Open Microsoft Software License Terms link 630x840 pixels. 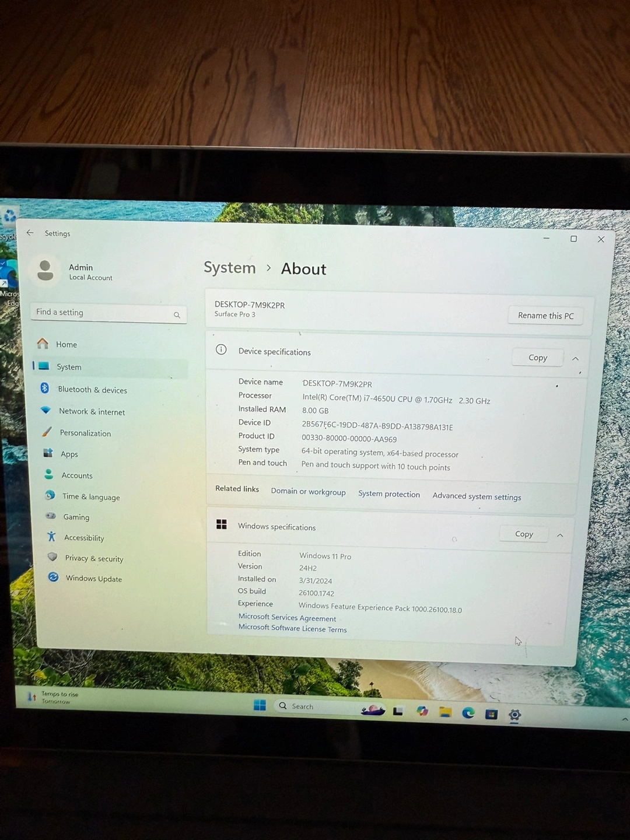coord(292,628)
